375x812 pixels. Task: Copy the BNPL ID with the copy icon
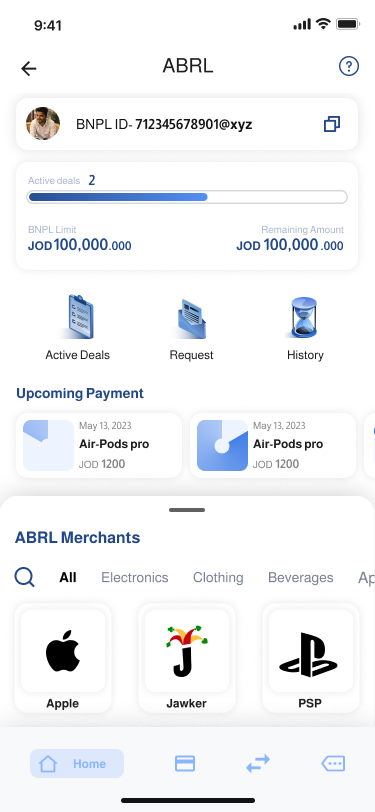click(x=332, y=124)
